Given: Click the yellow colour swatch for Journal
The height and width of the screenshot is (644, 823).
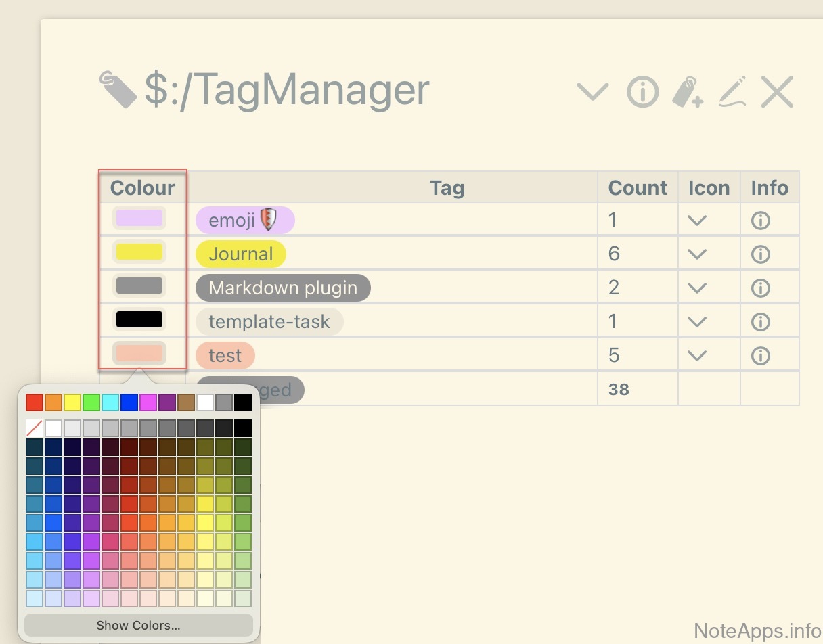Looking at the screenshot, I should tap(139, 252).
